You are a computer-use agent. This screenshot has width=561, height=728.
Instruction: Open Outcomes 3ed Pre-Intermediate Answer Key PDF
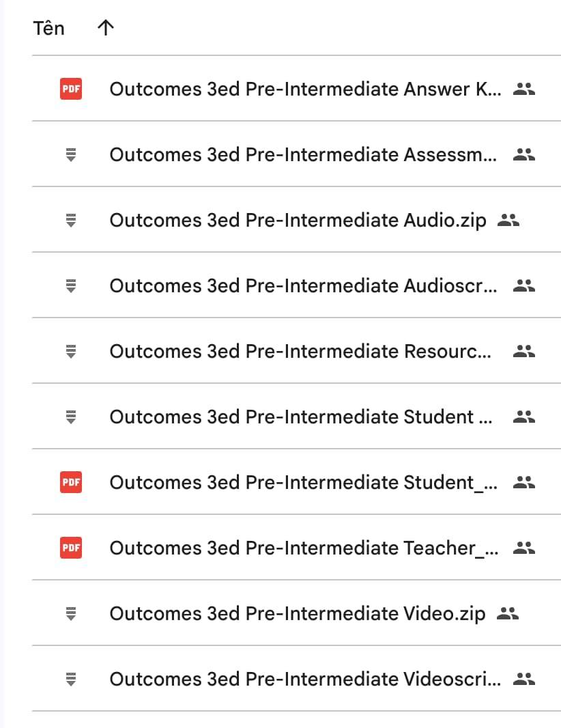[296, 89]
